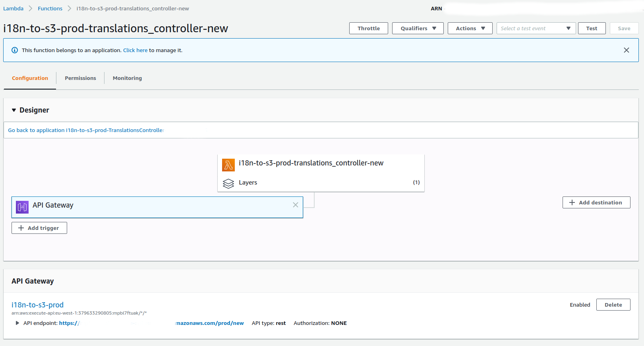Go to Functions breadcrumb link
The image size is (644, 346).
[x=50, y=8]
